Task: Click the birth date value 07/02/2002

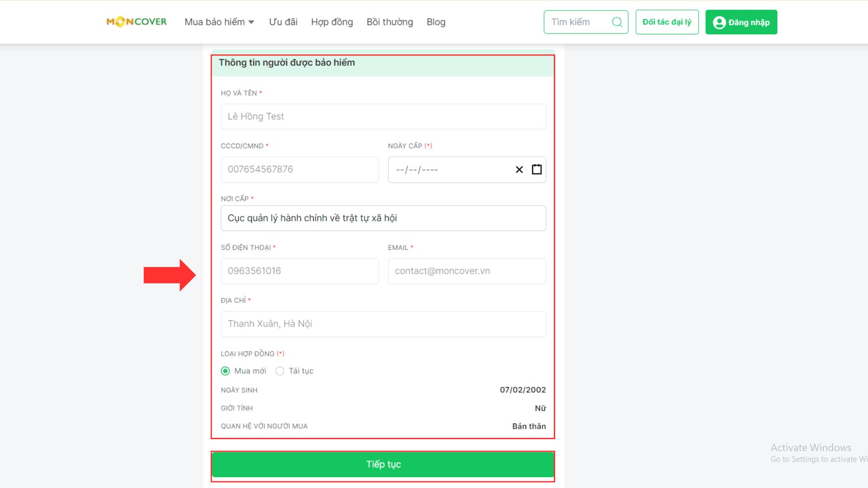Action: [x=523, y=390]
